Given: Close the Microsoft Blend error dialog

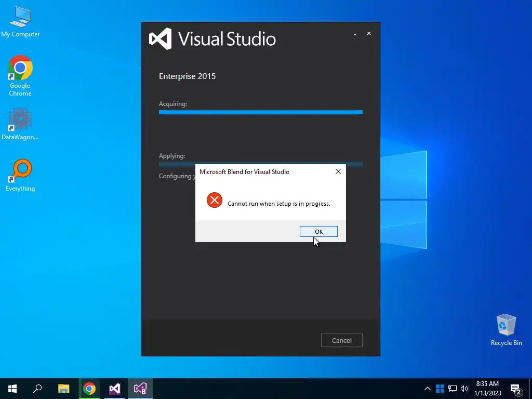Looking at the screenshot, I should (x=338, y=171).
